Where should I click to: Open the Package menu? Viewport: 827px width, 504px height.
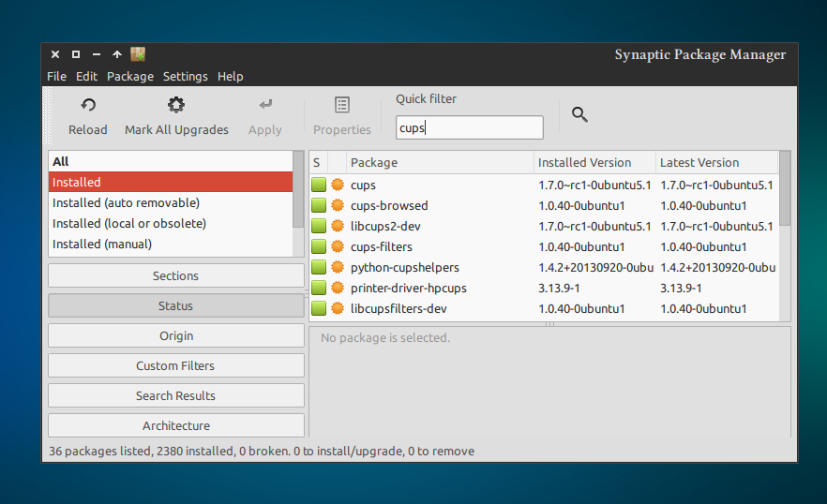click(130, 77)
